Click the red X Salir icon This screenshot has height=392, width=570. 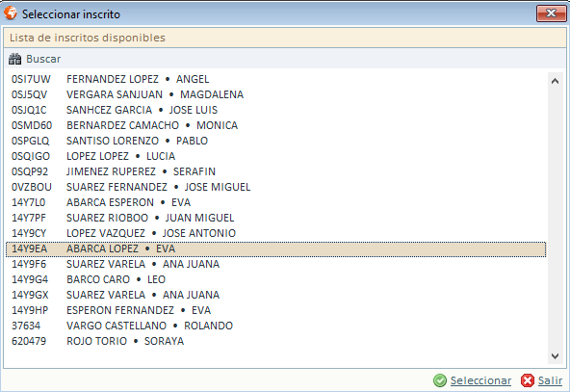point(527,380)
